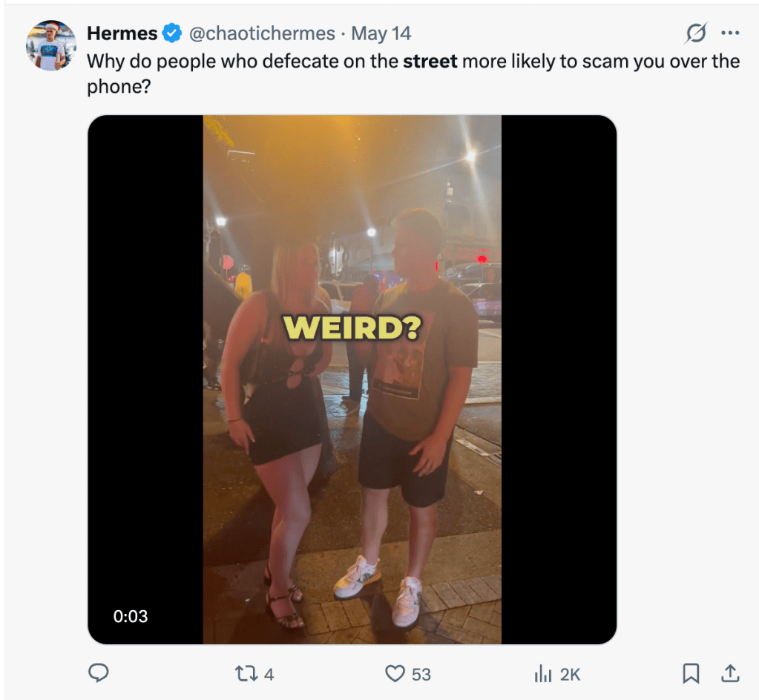Open the reply composer via comment icon
Viewport: 759px width, 700px height.
[x=99, y=673]
